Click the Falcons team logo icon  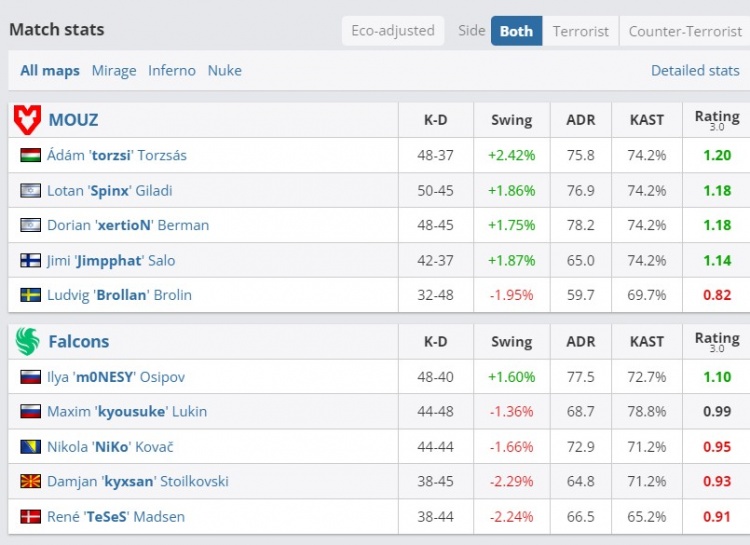(x=27, y=342)
